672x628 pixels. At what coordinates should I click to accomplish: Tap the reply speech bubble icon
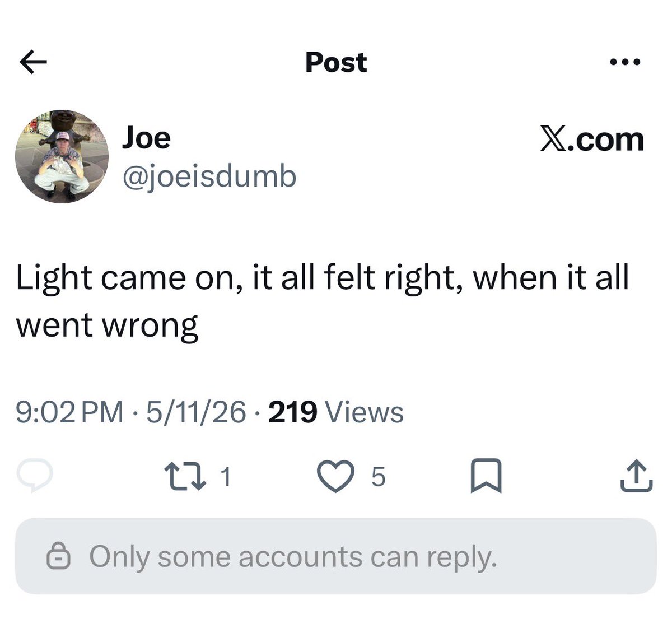point(35,476)
